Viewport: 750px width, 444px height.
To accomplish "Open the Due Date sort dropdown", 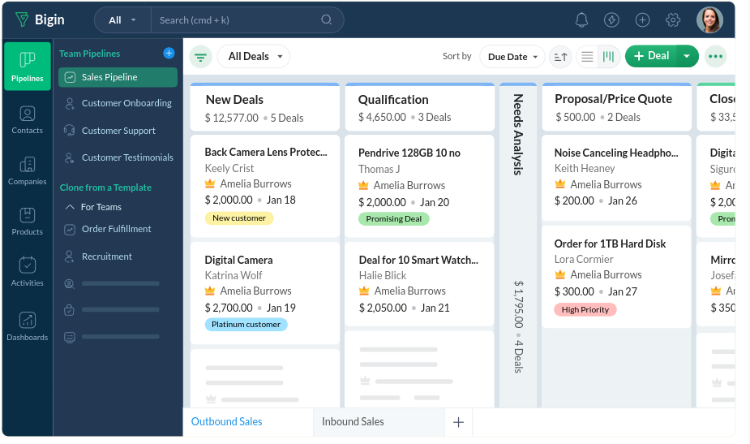I will [512, 57].
